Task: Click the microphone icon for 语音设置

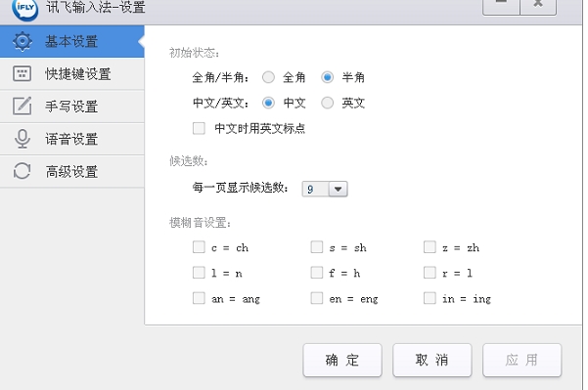Action: (23, 139)
